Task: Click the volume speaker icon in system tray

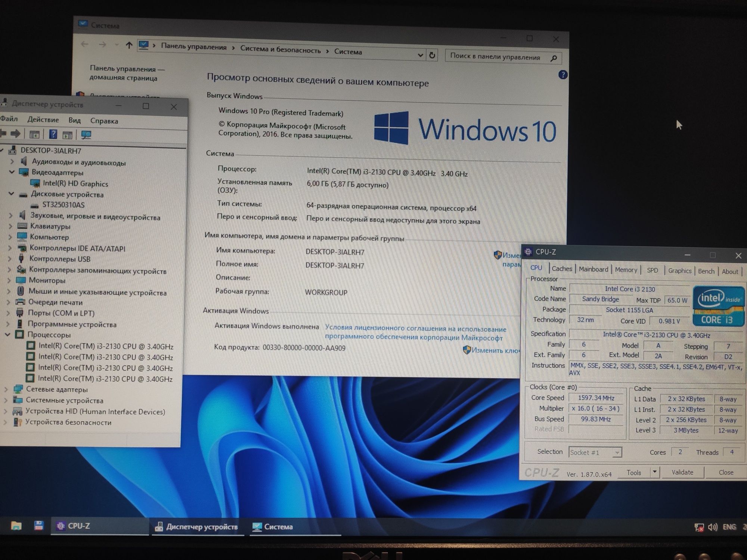Action: tap(713, 527)
